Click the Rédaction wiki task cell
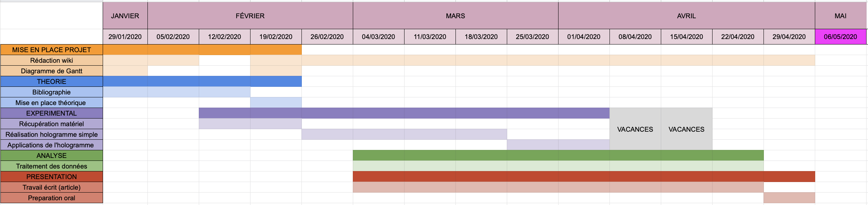The height and width of the screenshot is (205, 868). [x=51, y=60]
